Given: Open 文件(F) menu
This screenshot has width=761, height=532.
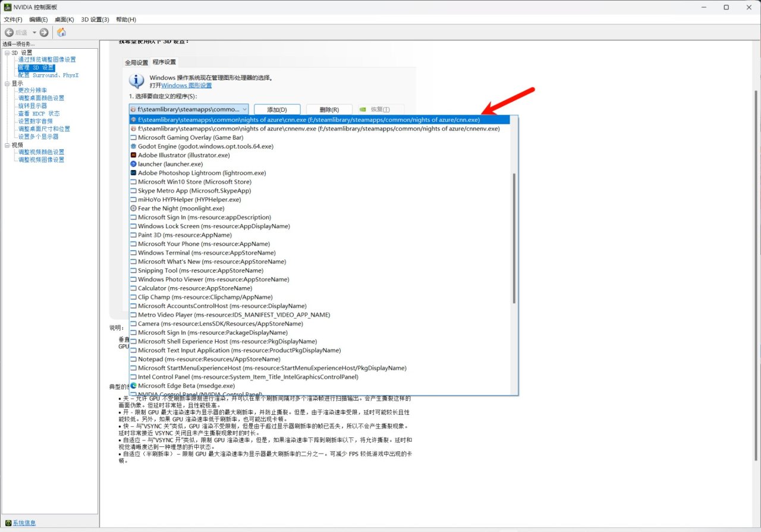Looking at the screenshot, I should coord(13,20).
